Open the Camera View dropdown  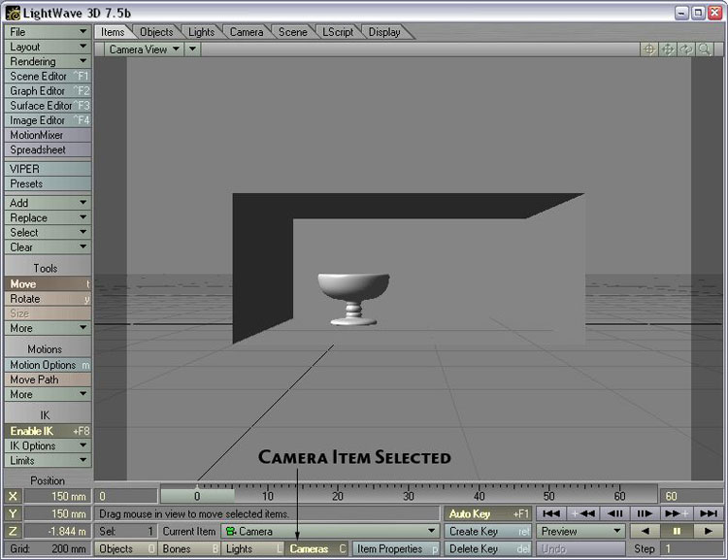click(145, 49)
